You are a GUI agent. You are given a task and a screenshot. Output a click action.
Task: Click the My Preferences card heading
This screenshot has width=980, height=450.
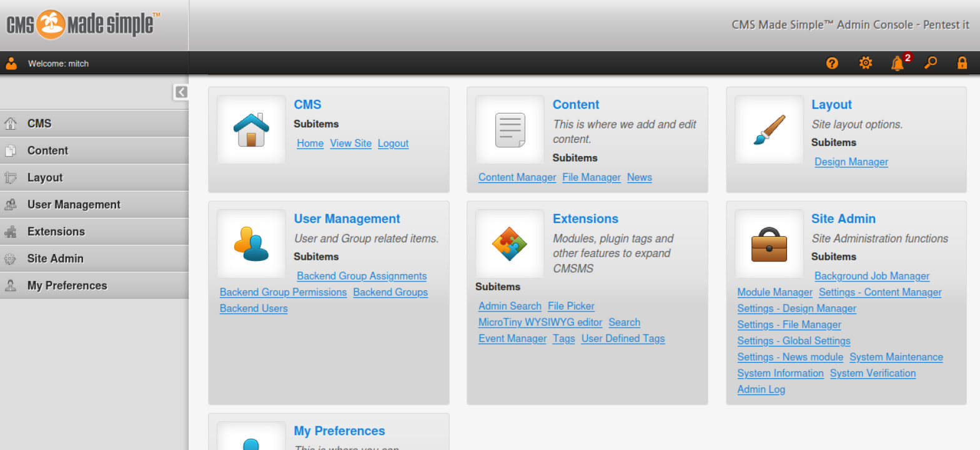click(339, 431)
